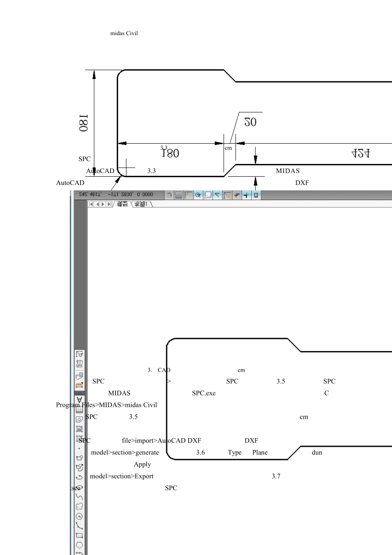Select the Hatch tool

79,439
